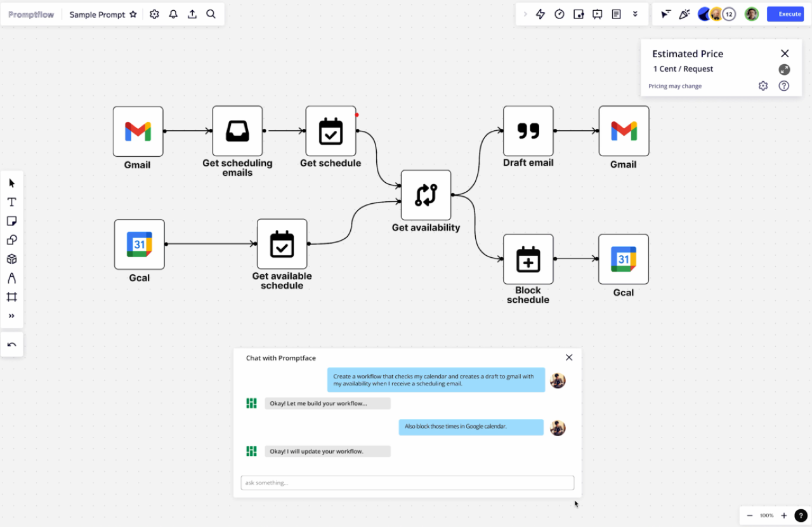Select the first Gmail source node
Viewport: 812px width, 527px height.
[138, 131]
